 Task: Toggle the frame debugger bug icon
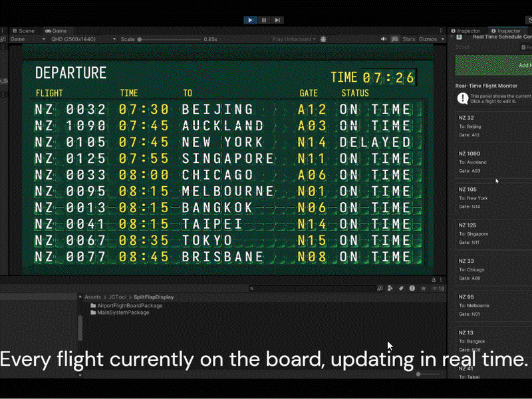coord(323,39)
